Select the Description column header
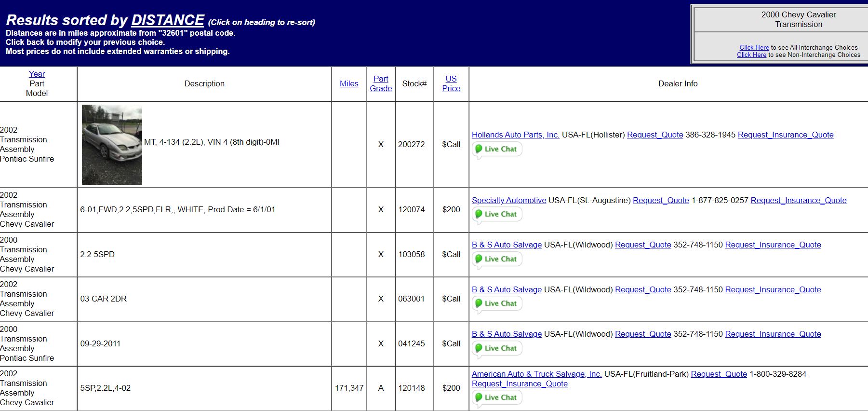 [204, 83]
